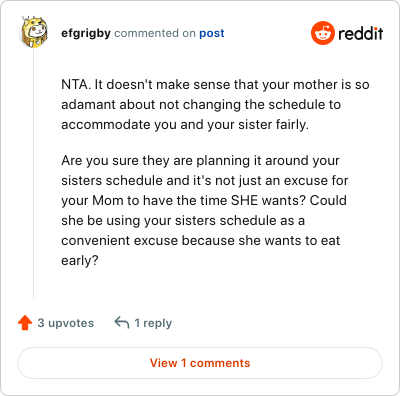Click the orange upvote arrow icon
Image resolution: width=400 pixels, height=396 pixels.
click(25, 323)
